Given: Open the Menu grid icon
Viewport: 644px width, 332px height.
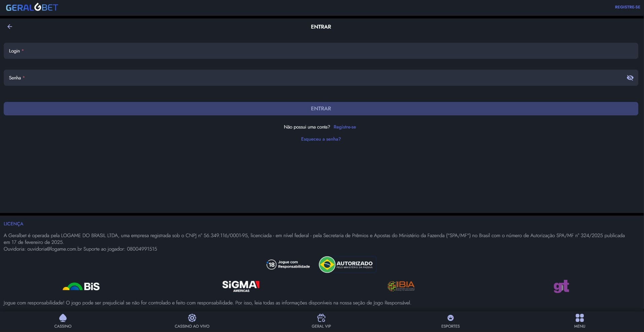Looking at the screenshot, I should click(579, 317).
